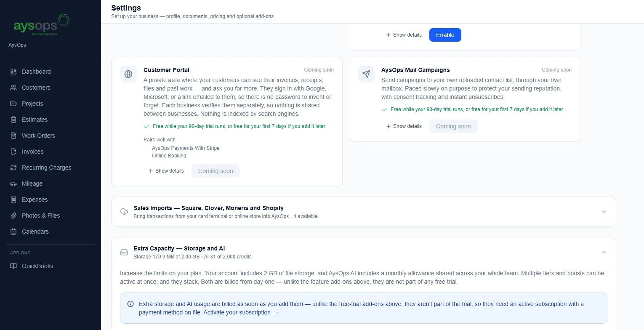Select the Projects folder icon
644x330 pixels.
click(x=13, y=104)
